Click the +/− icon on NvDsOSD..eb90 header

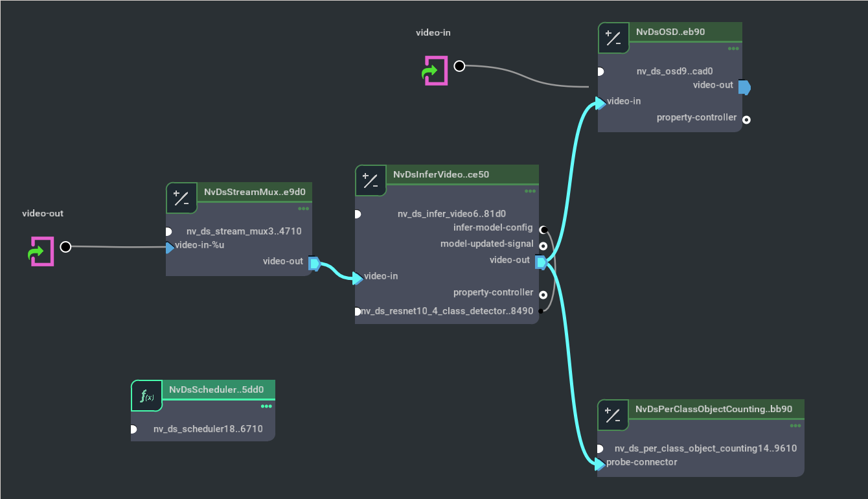coord(613,38)
